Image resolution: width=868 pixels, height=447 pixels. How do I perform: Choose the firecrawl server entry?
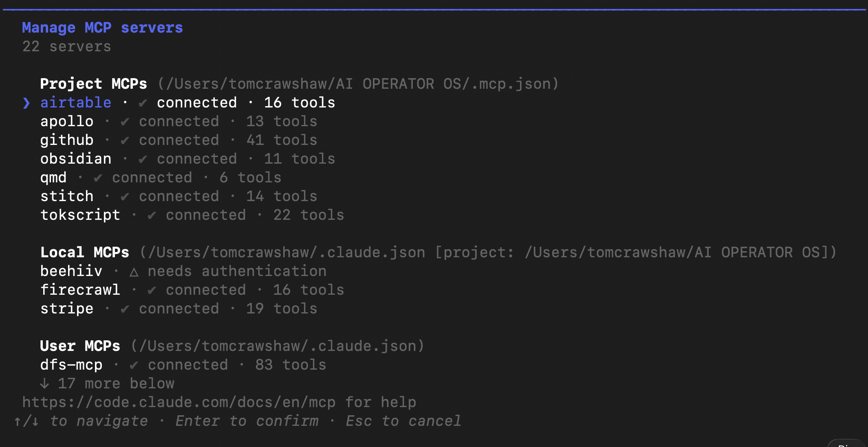[x=192, y=290]
